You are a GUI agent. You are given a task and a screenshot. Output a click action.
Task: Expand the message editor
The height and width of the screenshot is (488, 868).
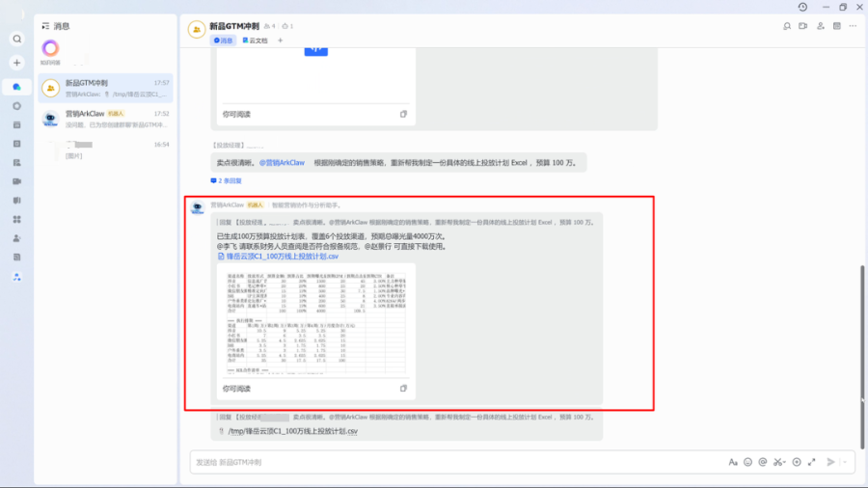click(811, 462)
